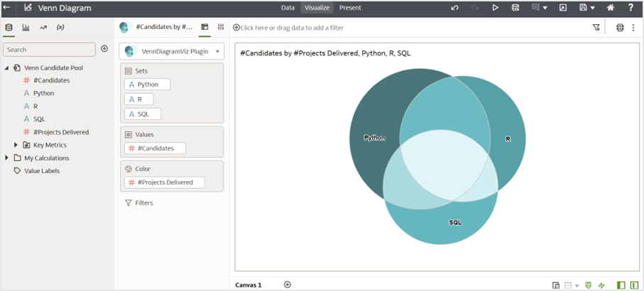This screenshot has width=644, height=291.
Task: Switch to the Present tab
Action: (x=350, y=8)
